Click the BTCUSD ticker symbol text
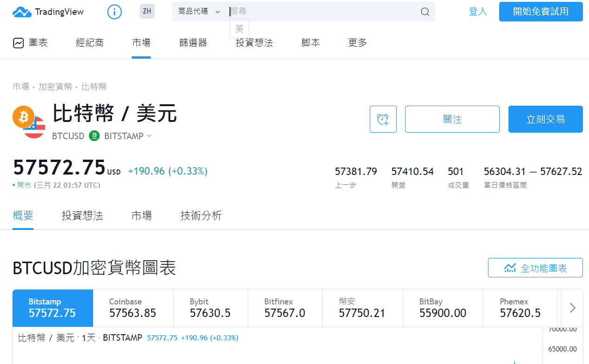Viewport: 589px width, 364px height. coord(68,136)
